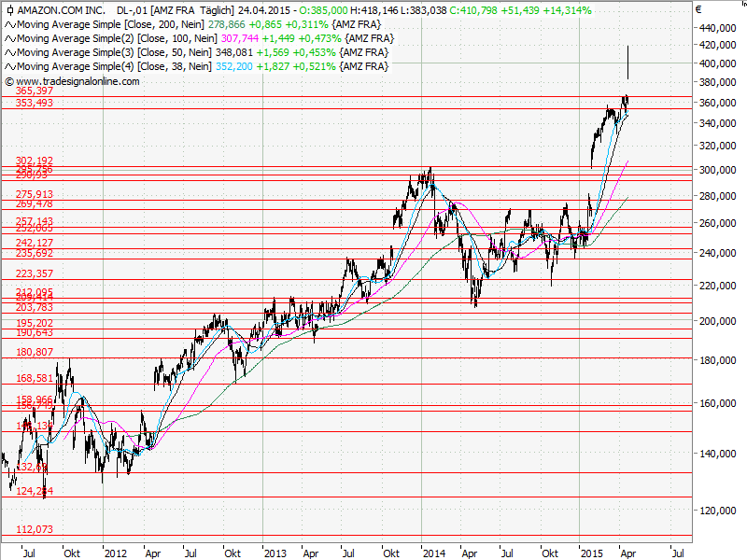
Task: Toggle the Nein flag in the MA 200 legend
Action: [192, 24]
